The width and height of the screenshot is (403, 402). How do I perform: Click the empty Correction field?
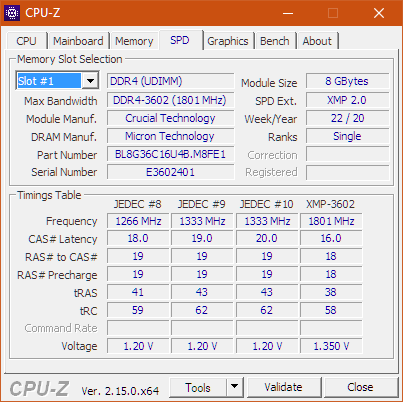(347, 154)
